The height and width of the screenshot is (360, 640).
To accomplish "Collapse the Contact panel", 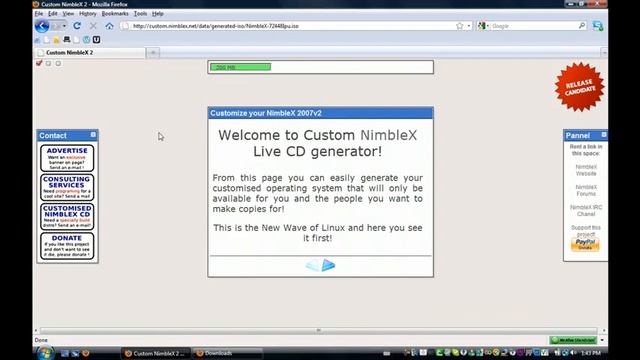I will (x=93, y=135).
